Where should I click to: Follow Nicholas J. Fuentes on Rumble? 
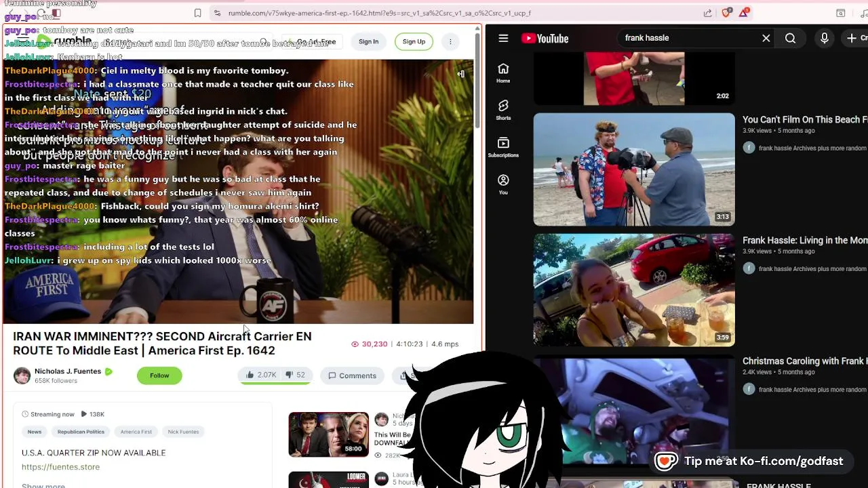click(159, 375)
